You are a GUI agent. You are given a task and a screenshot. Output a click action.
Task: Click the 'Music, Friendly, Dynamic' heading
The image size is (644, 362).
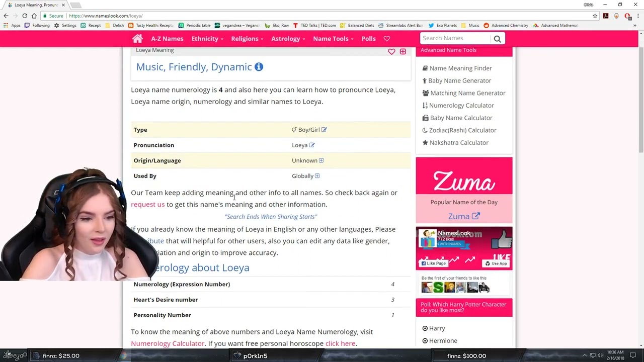coord(194,67)
